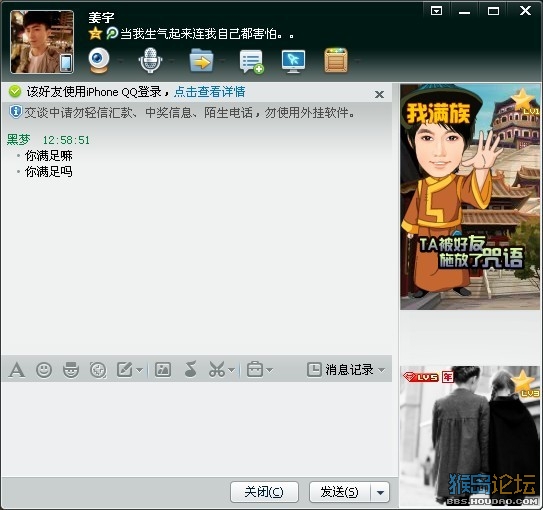Send a file using folder arrow icon
Image resolution: width=543 pixels, height=510 pixels.
point(201,61)
